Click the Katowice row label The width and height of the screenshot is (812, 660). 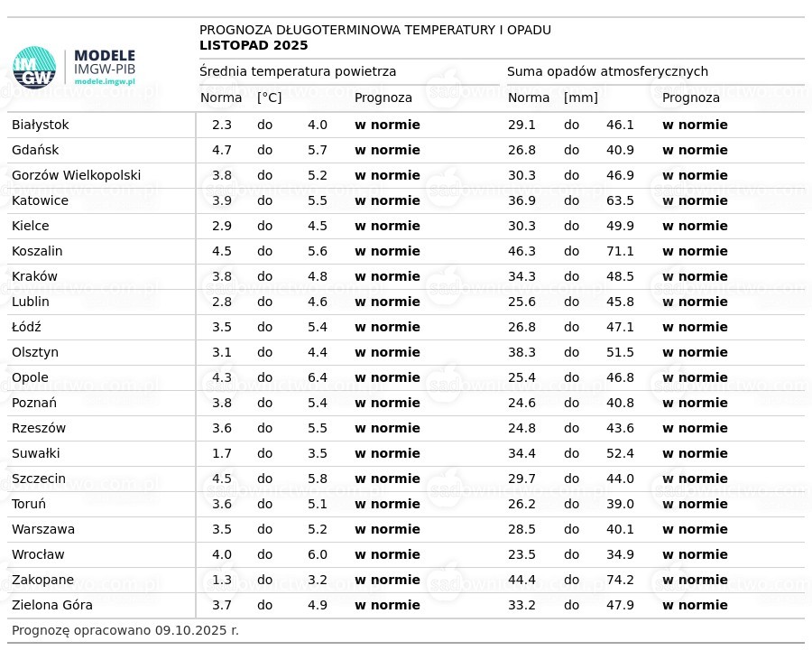40,200
